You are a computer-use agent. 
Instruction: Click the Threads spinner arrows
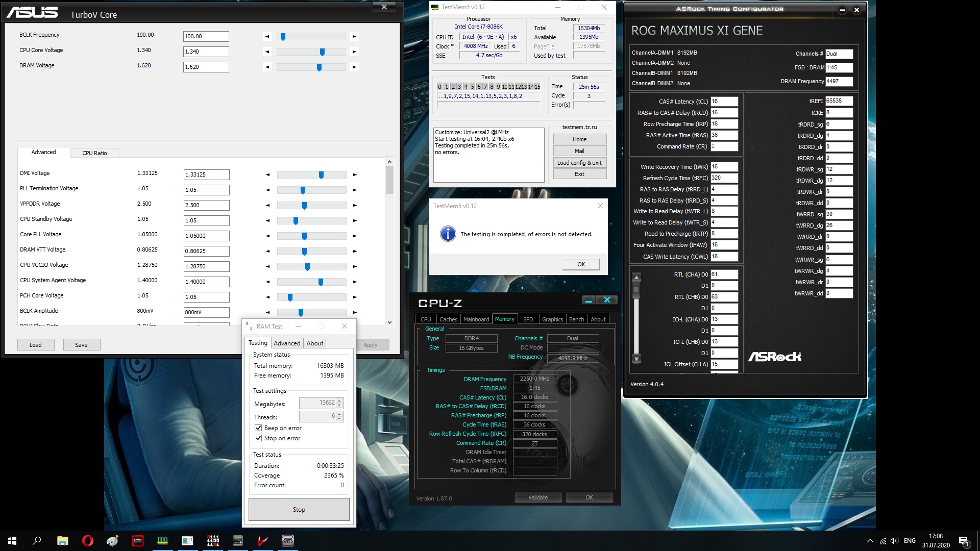pyautogui.click(x=339, y=416)
